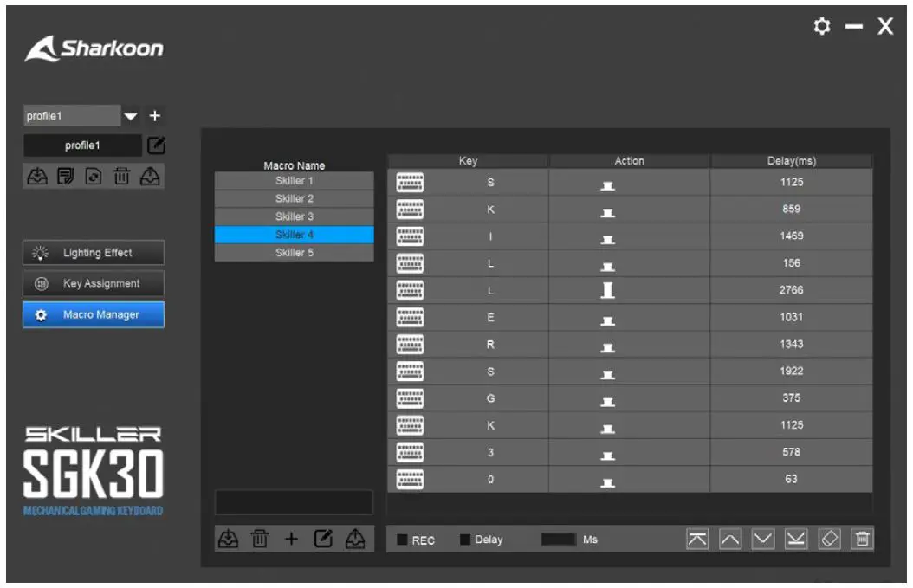Export profile using last profile toolbar icon
This screenshot has width=913, height=588.
coord(150,176)
